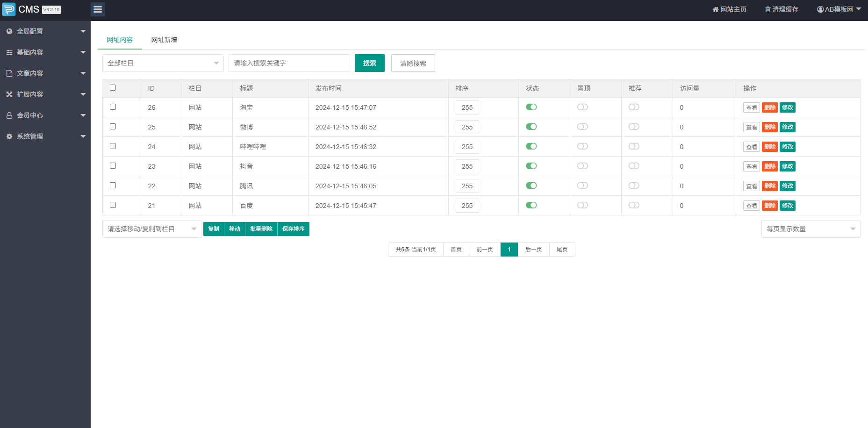Viewport: 868px width, 428px height.
Task: Click 修改 for the 哔哩哔哩 row
Action: (x=788, y=147)
